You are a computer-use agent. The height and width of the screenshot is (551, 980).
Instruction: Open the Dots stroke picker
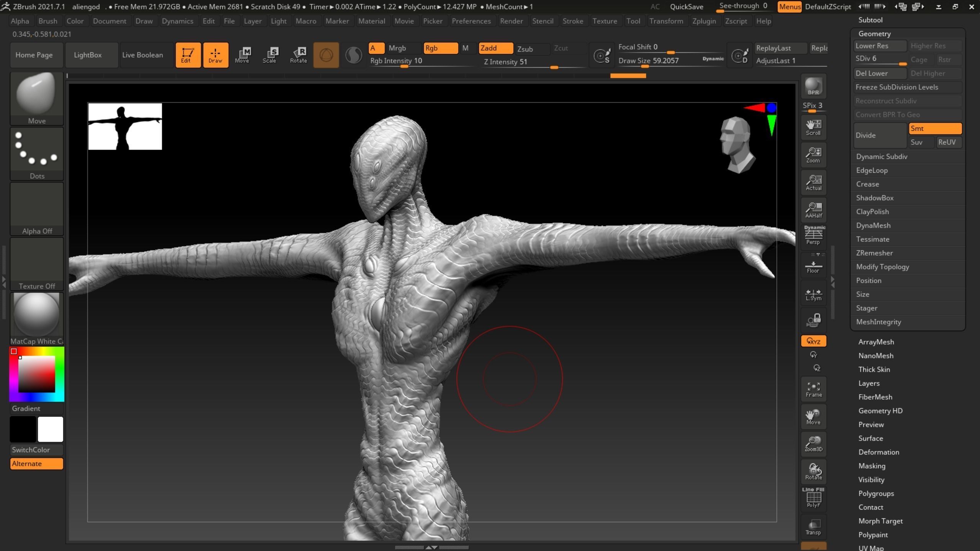click(x=37, y=153)
